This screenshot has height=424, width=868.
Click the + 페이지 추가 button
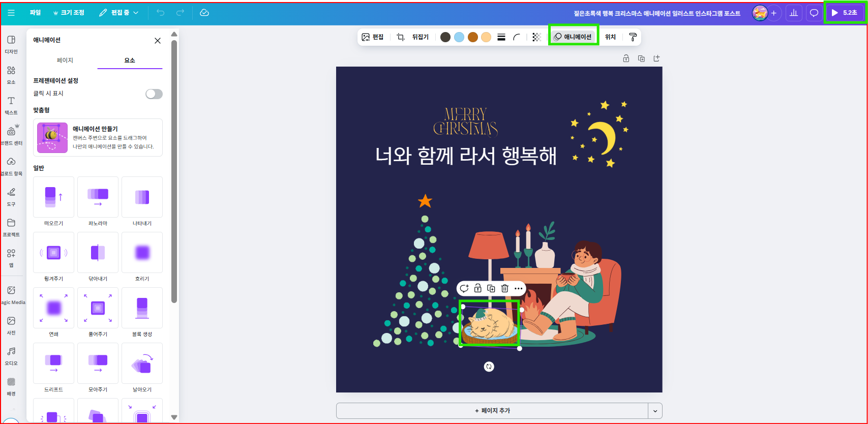coord(492,411)
